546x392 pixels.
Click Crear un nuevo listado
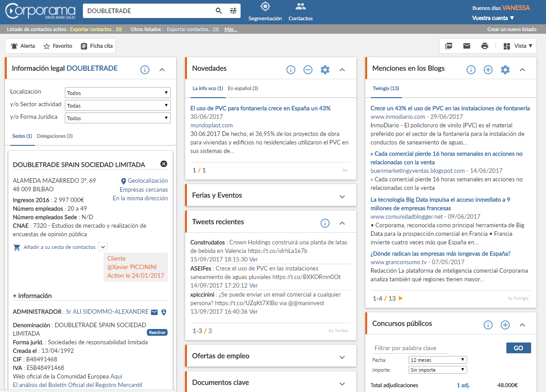pyautogui.click(x=512, y=29)
